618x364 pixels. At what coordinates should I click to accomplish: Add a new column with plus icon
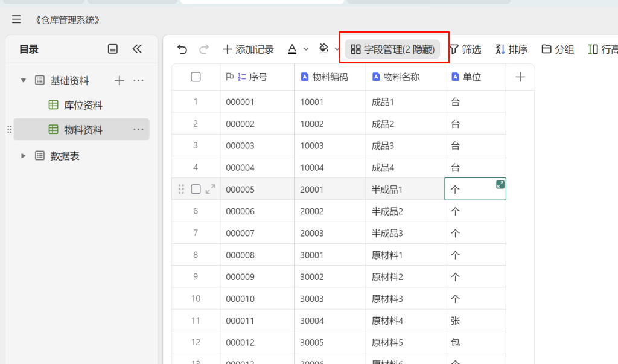tap(520, 77)
